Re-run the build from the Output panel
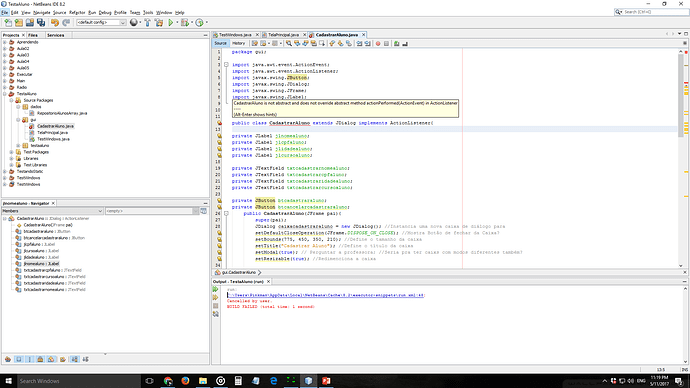The width and height of the screenshot is (690, 388). [x=215, y=289]
